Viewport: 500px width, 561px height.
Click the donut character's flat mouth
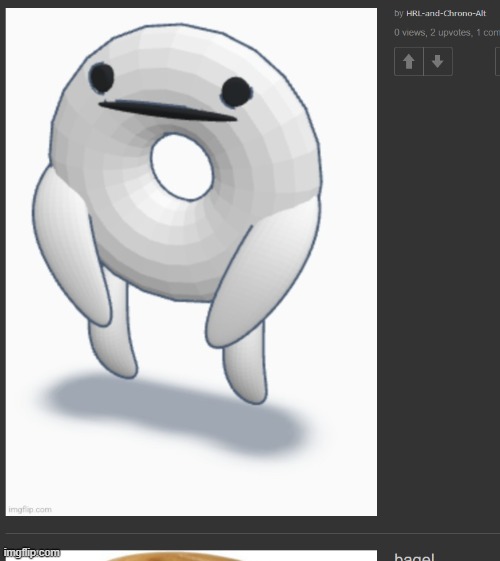pos(167,110)
